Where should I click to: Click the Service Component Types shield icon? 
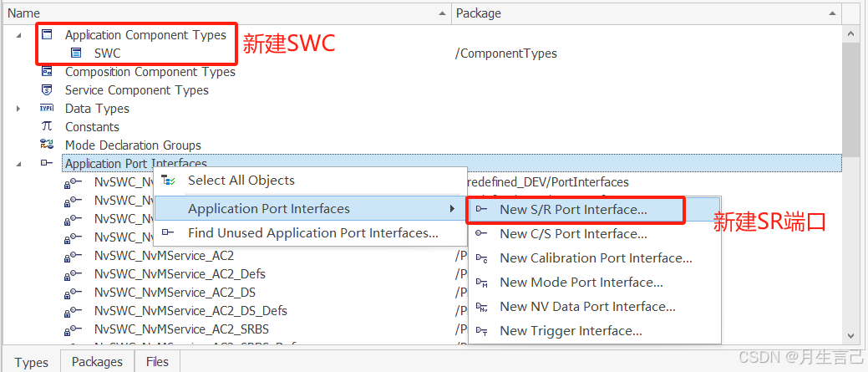(x=47, y=89)
